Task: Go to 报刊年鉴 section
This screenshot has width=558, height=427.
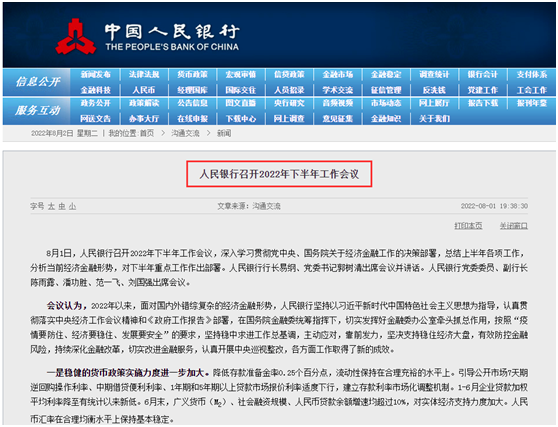Action: tap(532, 103)
